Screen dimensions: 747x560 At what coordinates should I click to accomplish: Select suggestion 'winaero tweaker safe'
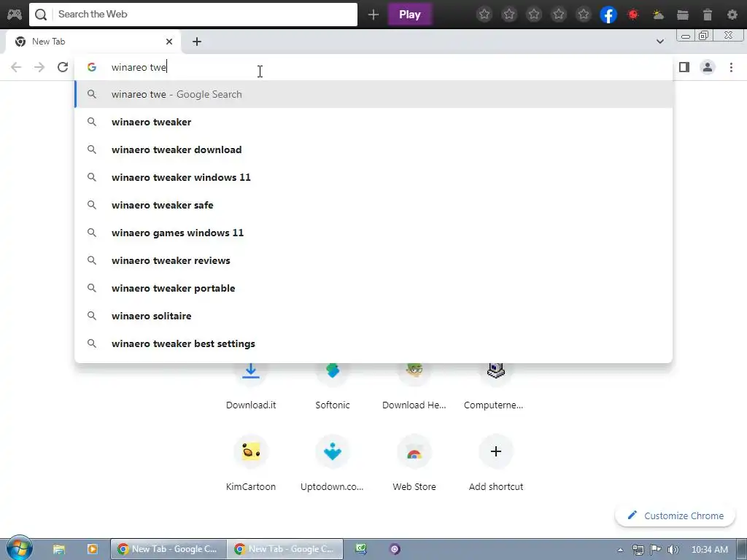click(373, 205)
